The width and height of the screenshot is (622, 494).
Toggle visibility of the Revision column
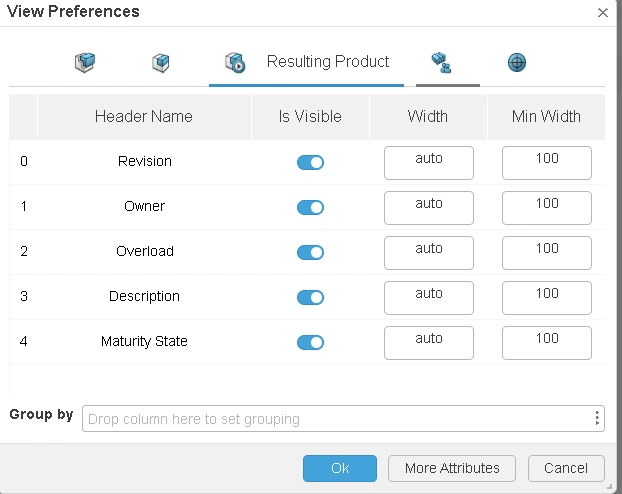310,162
